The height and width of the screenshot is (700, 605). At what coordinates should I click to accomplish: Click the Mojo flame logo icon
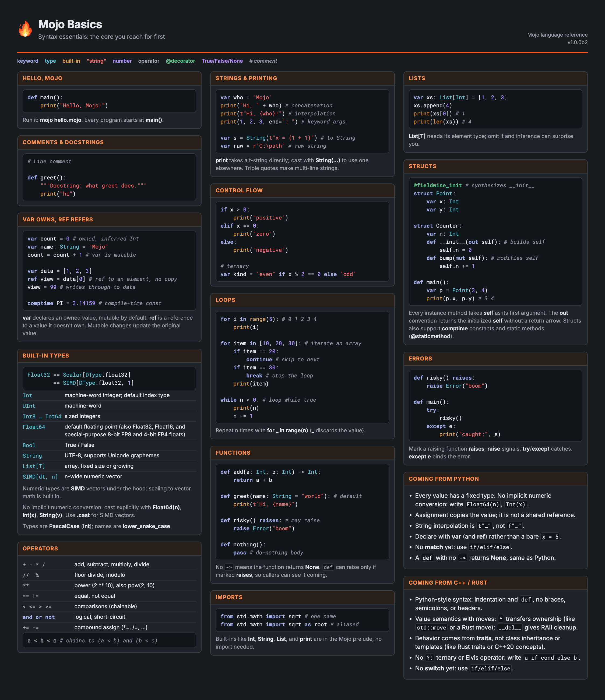(x=25, y=28)
